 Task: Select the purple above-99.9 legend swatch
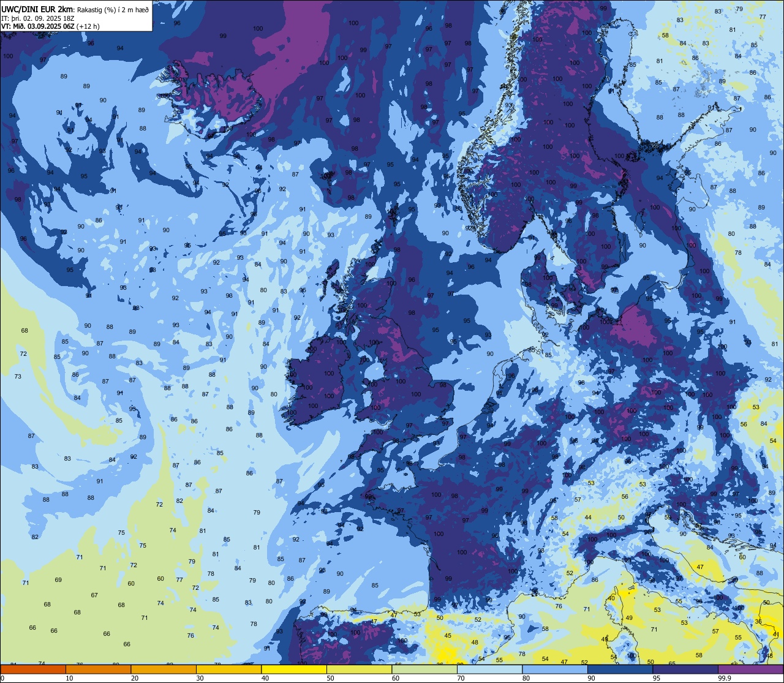[x=751, y=669]
